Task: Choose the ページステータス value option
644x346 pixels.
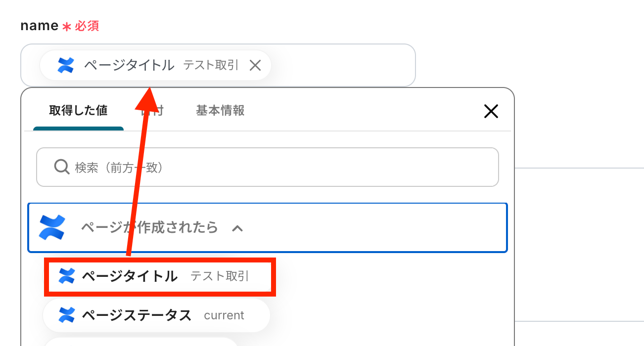Action: pyautogui.click(x=137, y=315)
